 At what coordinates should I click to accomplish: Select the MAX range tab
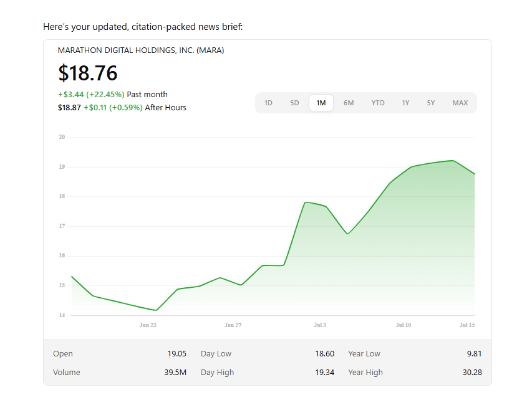click(460, 103)
